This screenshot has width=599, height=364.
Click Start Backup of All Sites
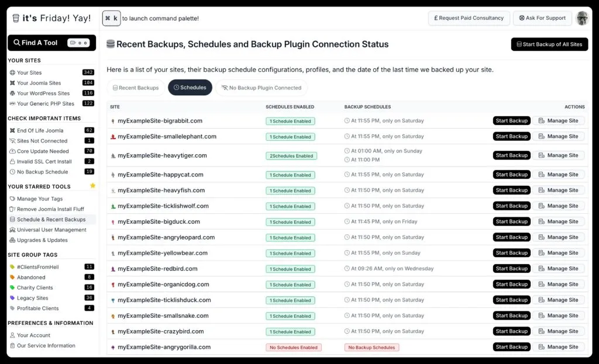click(549, 44)
